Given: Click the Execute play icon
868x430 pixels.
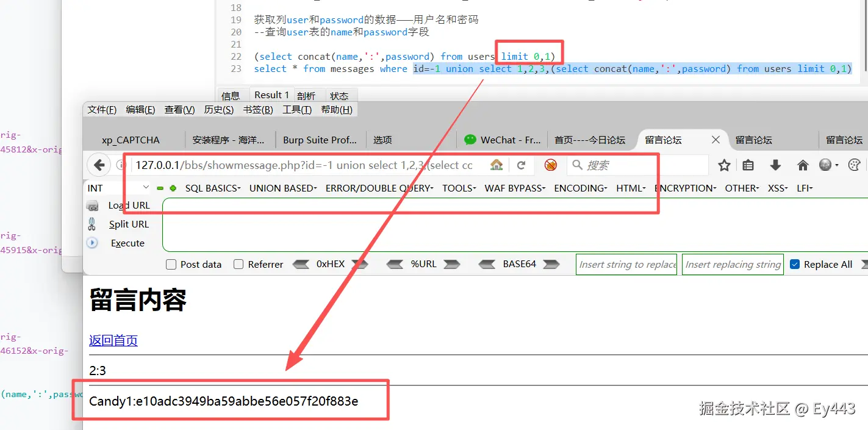Looking at the screenshot, I should (93, 243).
